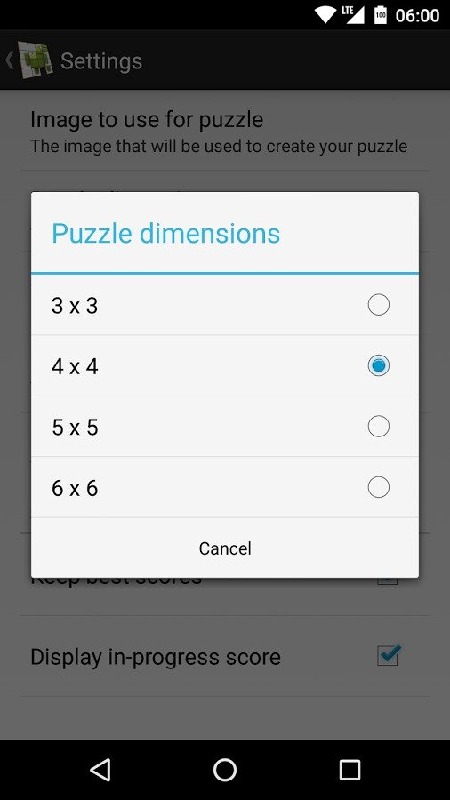
Task: Select the 3 x 3 radio button
Action: [x=379, y=305]
